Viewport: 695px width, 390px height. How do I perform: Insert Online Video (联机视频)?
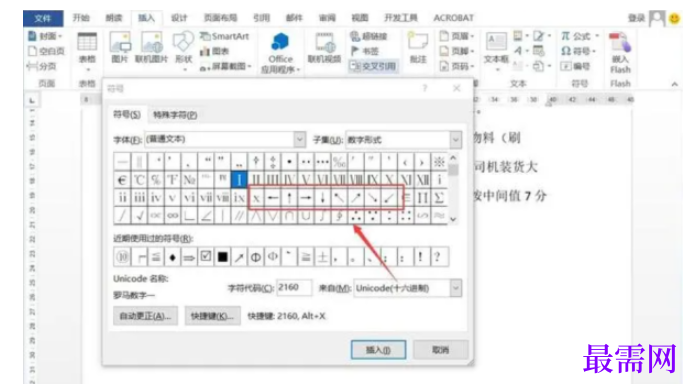[324, 48]
